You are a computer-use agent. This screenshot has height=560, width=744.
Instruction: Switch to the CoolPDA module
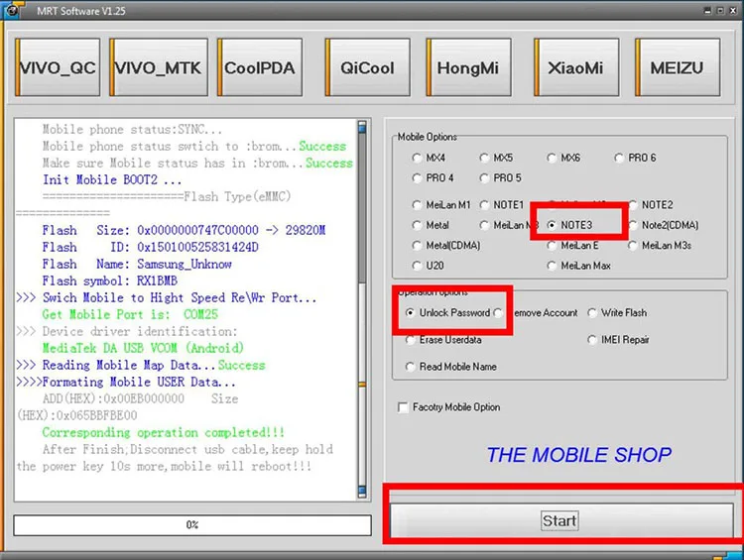[x=260, y=67]
